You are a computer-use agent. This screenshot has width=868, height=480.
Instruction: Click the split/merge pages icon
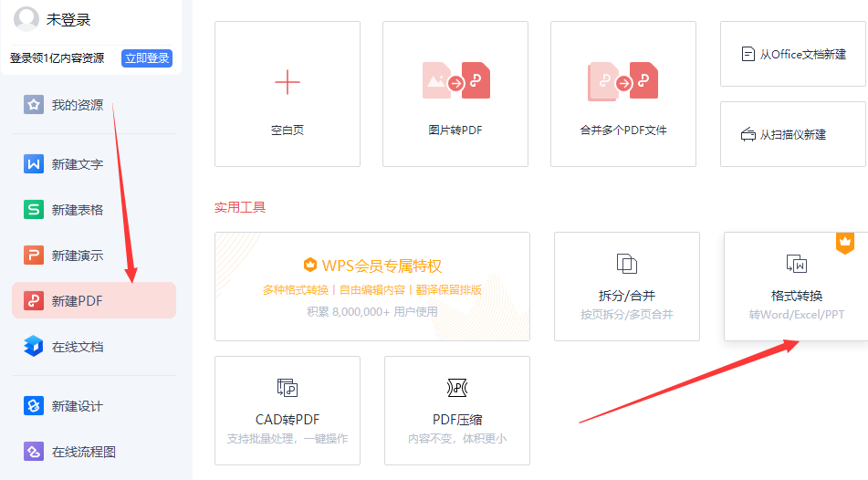point(627,264)
